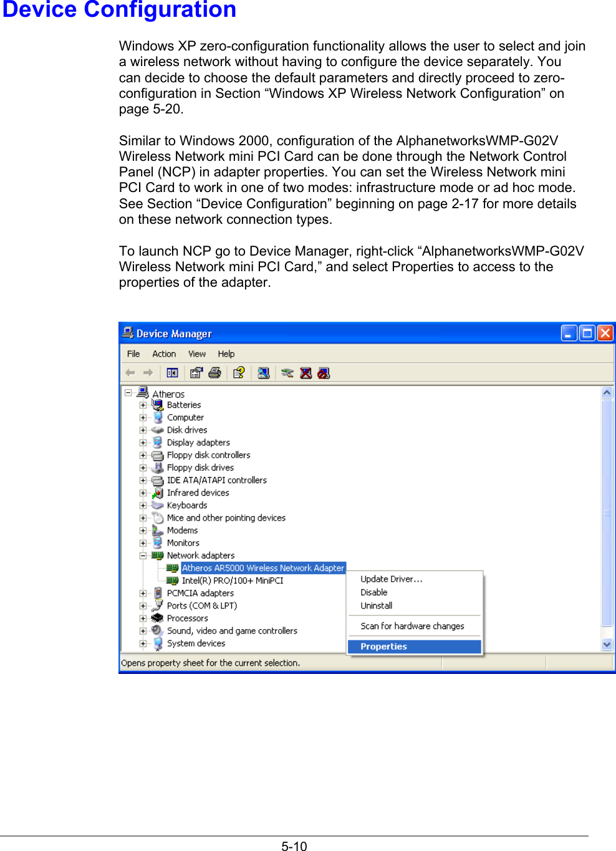The width and height of the screenshot is (616, 851).
Task: Click the Network adapters category icon
Action: [x=158, y=555]
